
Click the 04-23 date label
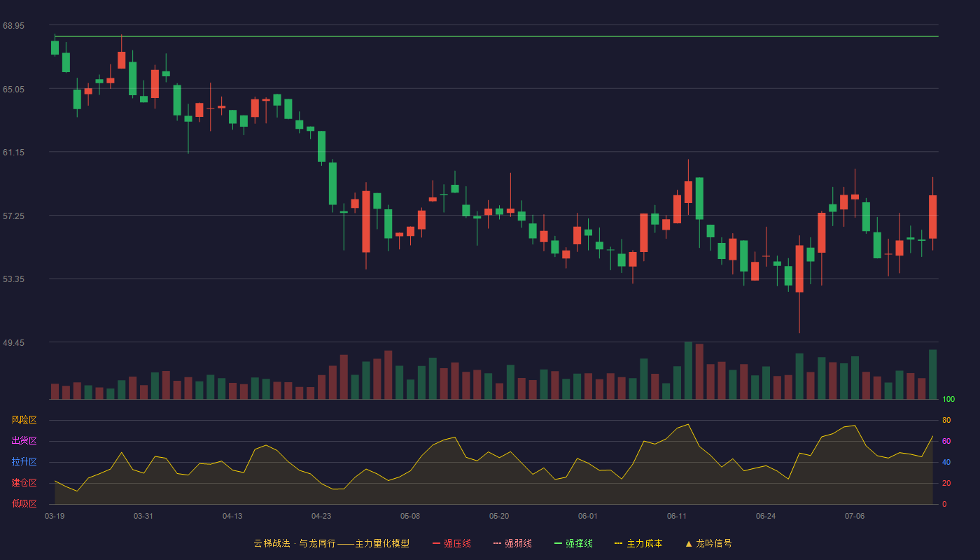(321, 516)
